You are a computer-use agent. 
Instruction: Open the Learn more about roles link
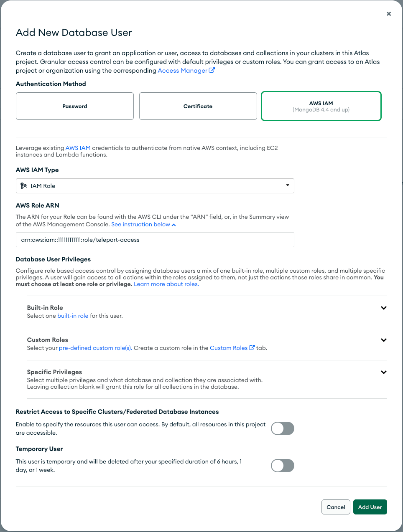coord(166,284)
